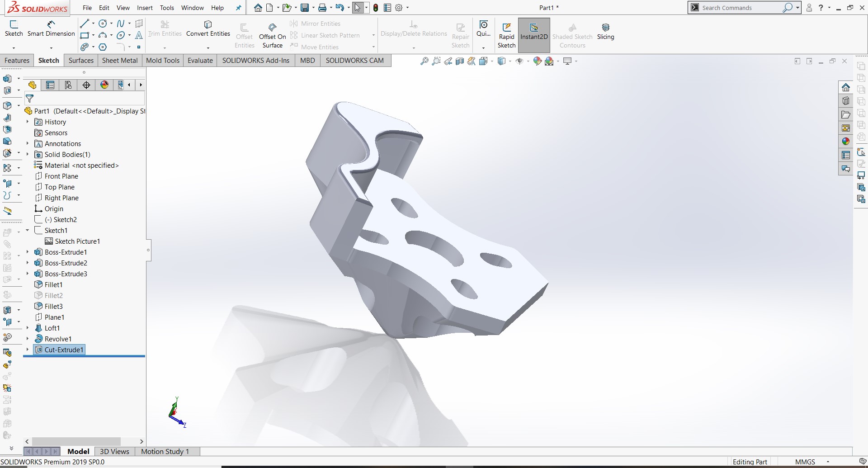Select the Corner Rectangle tool
This screenshot has height=468, width=868.
pos(85,35)
